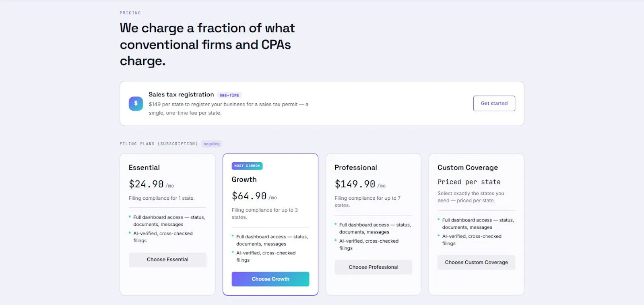644x305 pixels.
Task: Click the MOST COMMON badge on Growth
Action: coord(247,166)
